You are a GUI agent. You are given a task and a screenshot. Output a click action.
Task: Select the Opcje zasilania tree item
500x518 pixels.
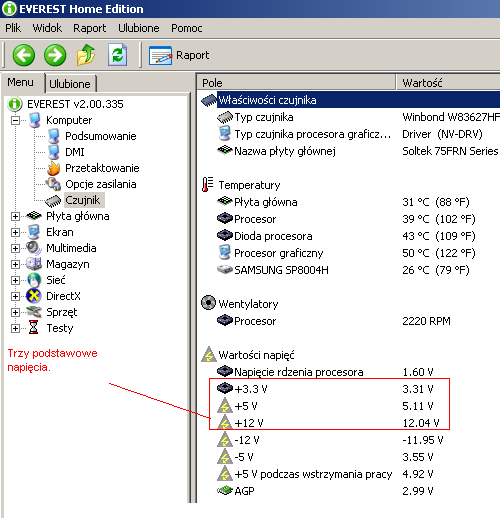click(x=101, y=184)
